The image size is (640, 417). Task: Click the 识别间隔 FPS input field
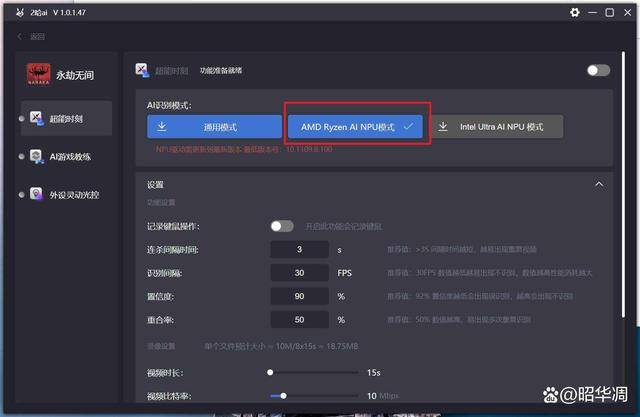[x=299, y=273]
